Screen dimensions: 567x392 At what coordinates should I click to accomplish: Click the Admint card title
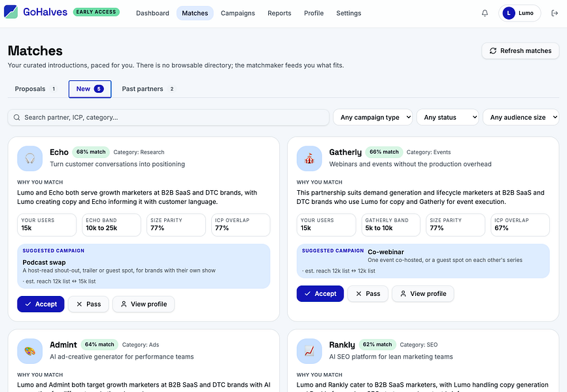click(x=63, y=345)
